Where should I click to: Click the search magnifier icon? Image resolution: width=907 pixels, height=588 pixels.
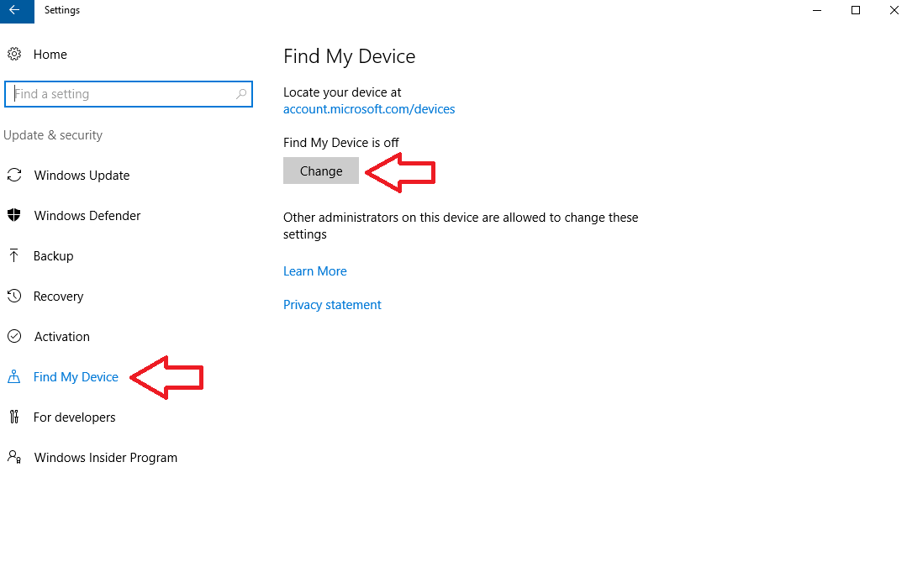[x=241, y=94]
